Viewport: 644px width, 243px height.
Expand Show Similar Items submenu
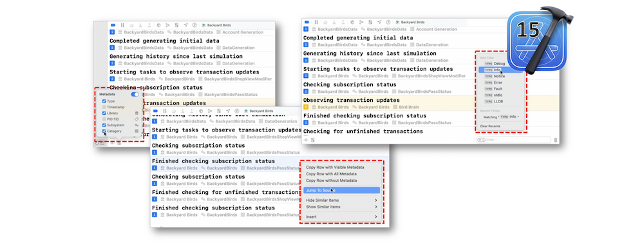pyautogui.click(x=341, y=207)
